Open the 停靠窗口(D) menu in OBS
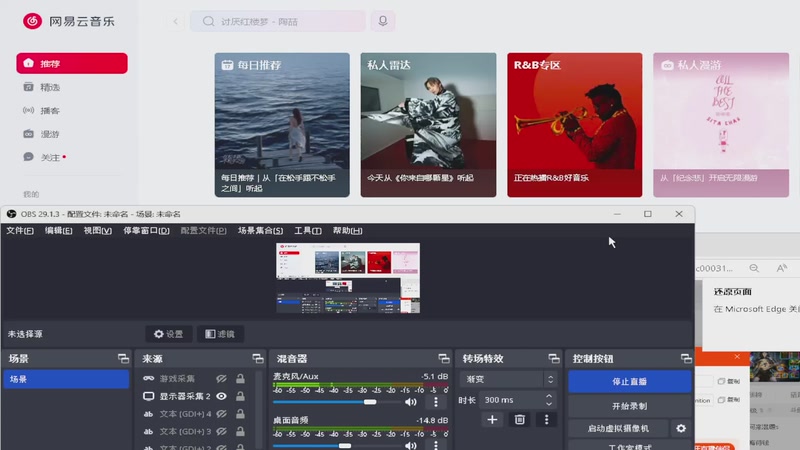Viewport: 800px width, 450px height. 146,231
